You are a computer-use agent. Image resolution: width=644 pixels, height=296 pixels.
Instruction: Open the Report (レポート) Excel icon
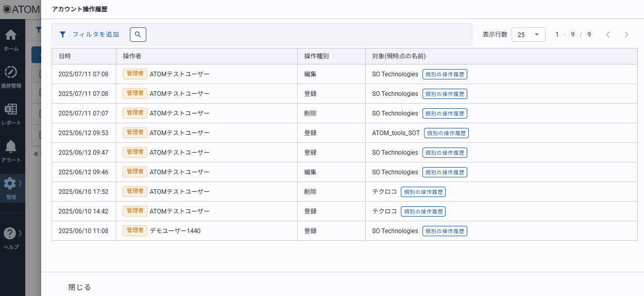pyautogui.click(x=11, y=110)
